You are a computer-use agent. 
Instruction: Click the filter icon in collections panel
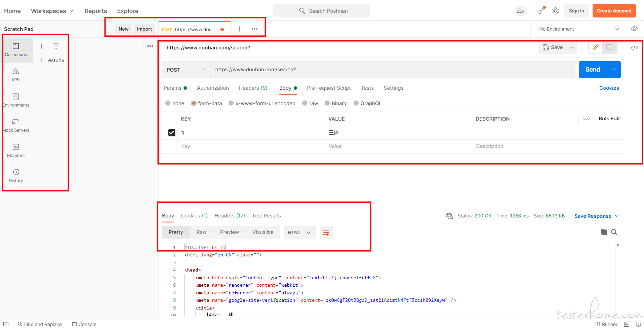point(56,46)
